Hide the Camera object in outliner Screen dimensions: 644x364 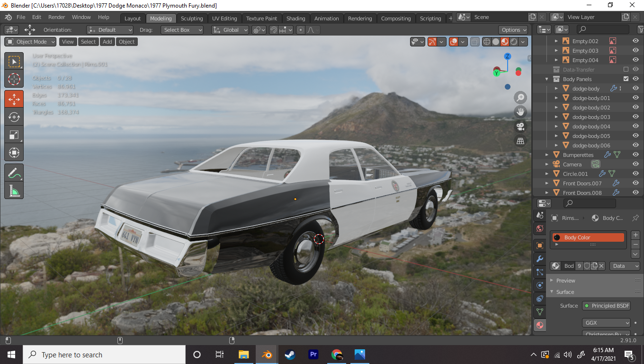coord(635,164)
